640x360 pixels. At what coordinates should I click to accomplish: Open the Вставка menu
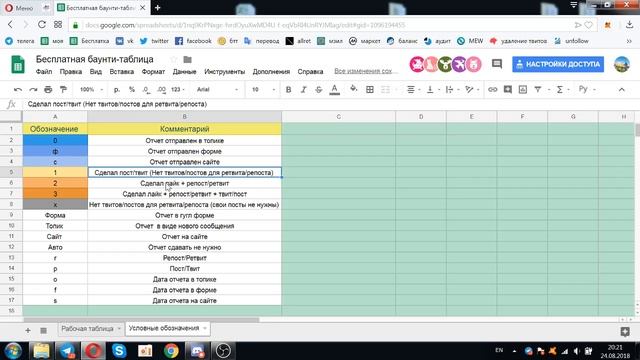(x=122, y=71)
